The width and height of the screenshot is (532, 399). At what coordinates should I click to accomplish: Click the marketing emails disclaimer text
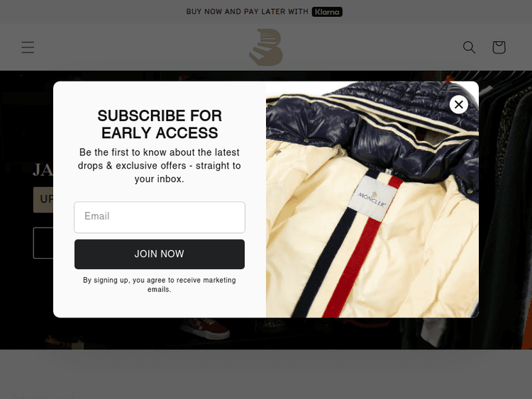click(x=160, y=285)
